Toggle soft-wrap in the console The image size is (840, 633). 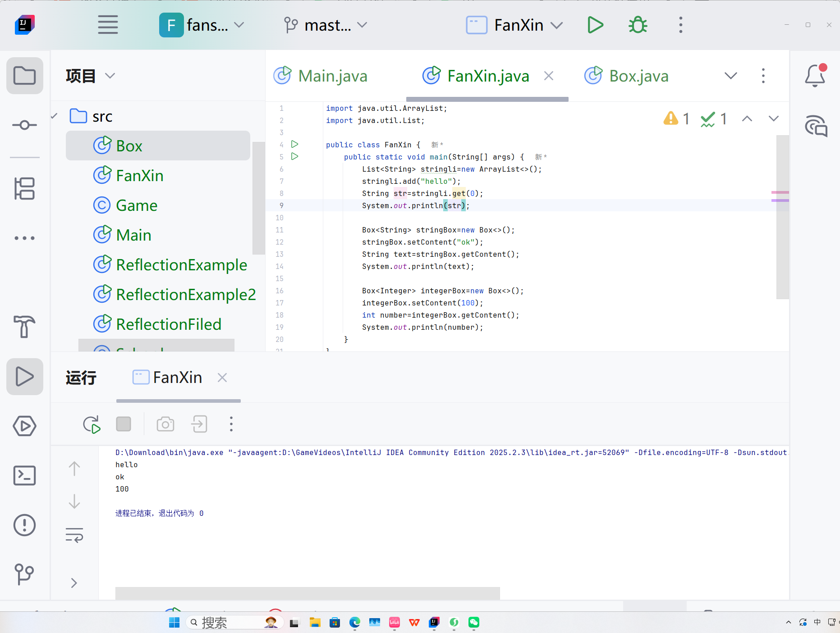(x=74, y=535)
